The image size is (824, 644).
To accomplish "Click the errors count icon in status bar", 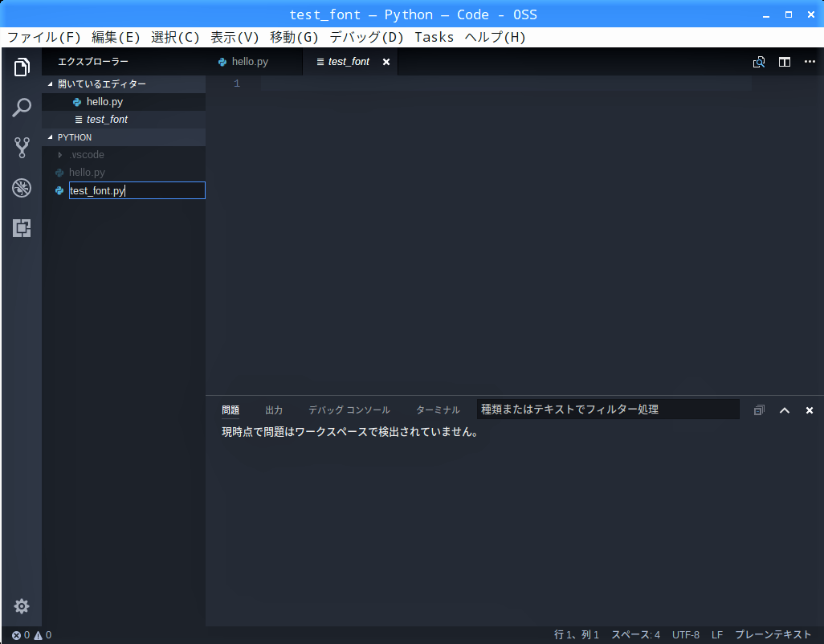I will tap(16, 635).
